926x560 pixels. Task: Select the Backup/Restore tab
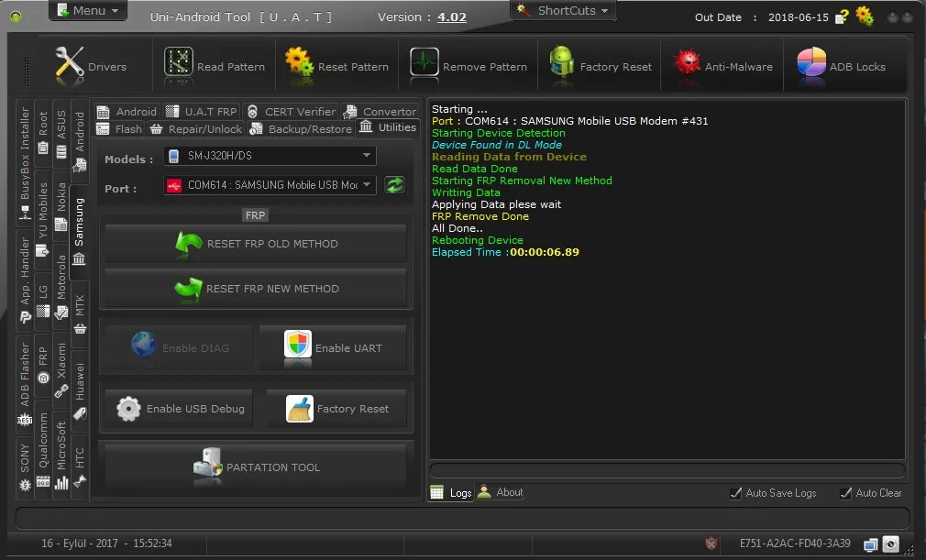coord(302,128)
